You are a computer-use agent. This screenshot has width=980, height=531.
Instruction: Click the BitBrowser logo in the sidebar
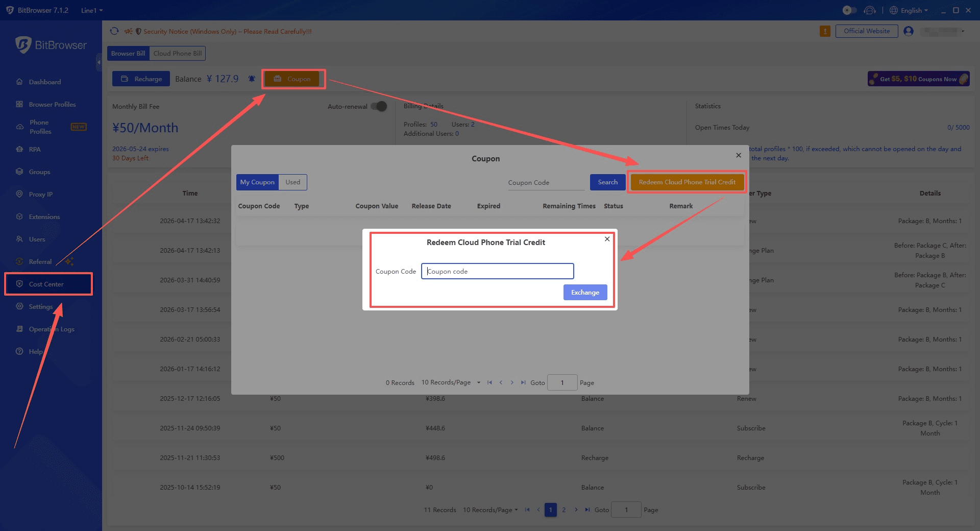pyautogui.click(x=51, y=45)
